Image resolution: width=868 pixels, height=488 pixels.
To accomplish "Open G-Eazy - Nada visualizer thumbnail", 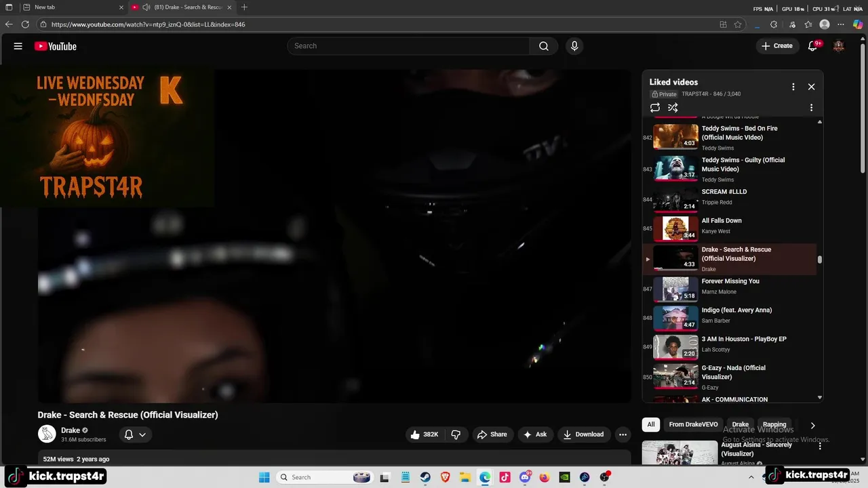I will click(x=675, y=375).
